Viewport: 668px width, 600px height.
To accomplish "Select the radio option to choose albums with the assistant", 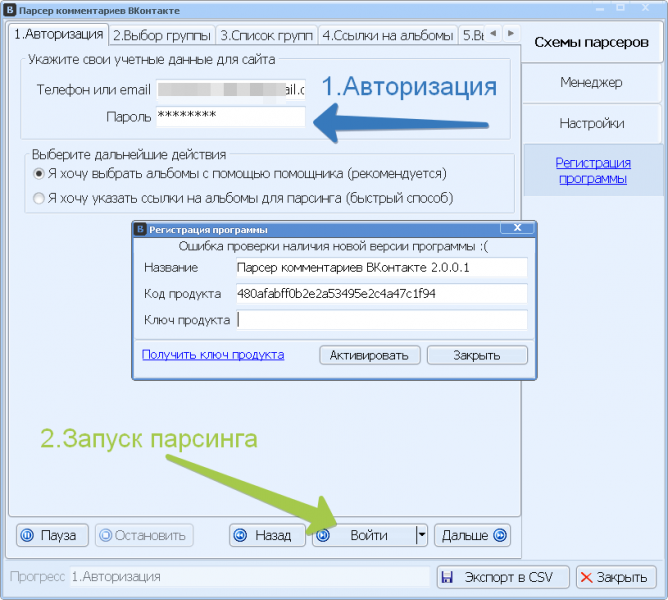I will (39, 174).
